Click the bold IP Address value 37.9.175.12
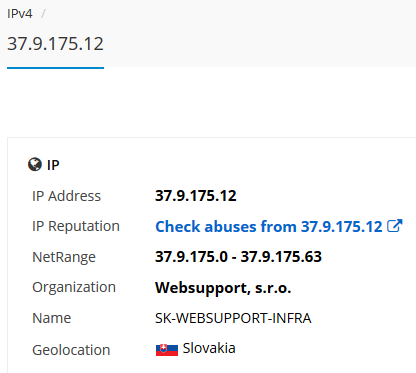The width and height of the screenshot is (416, 373). point(196,196)
